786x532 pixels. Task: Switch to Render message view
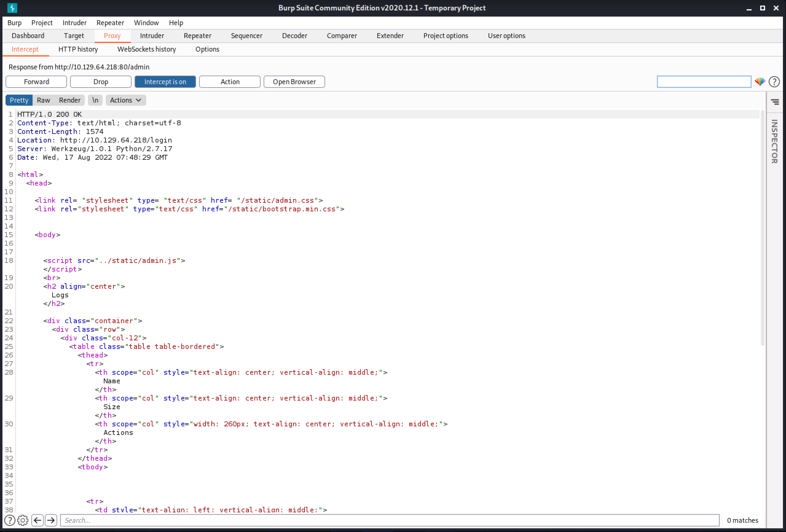click(70, 100)
